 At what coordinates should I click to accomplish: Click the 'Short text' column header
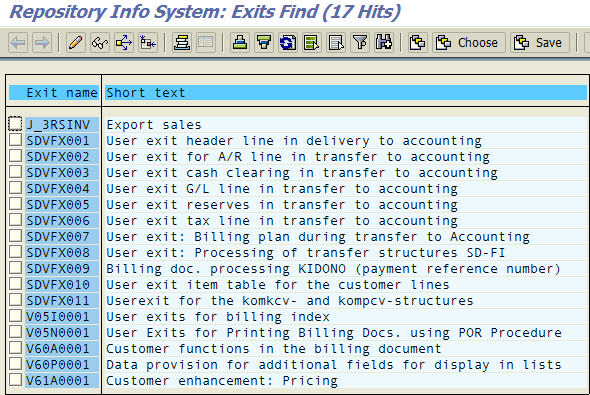click(146, 93)
